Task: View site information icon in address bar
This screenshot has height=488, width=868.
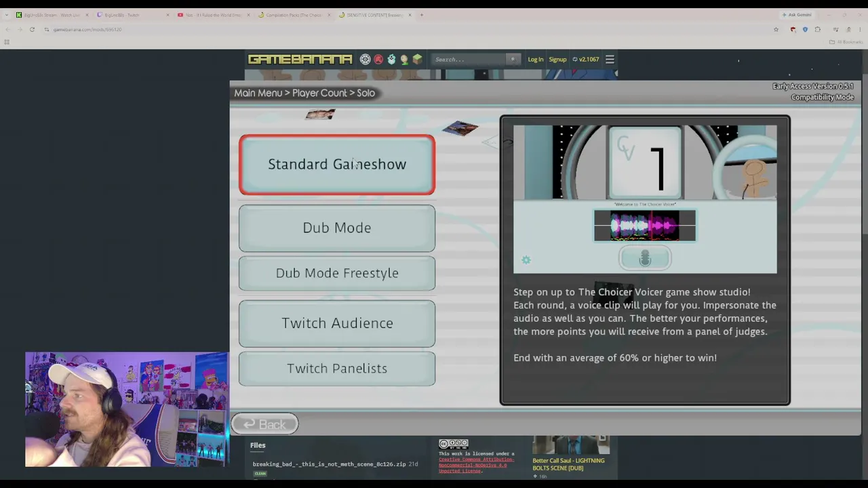Action: click(47, 30)
